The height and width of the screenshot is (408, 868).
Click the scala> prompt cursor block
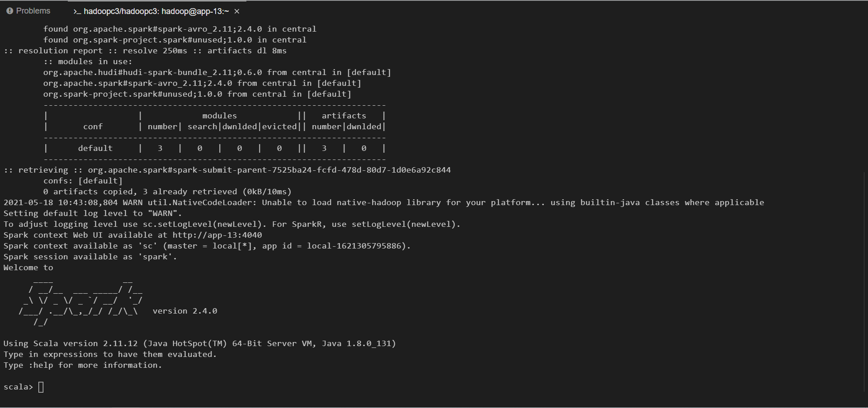tap(41, 387)
